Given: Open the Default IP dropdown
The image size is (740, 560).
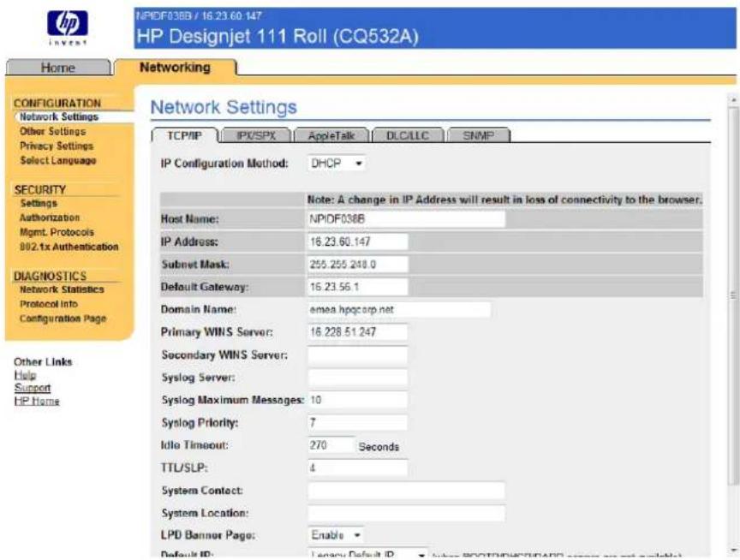Looking at the screenshot, I should [367, 554].
